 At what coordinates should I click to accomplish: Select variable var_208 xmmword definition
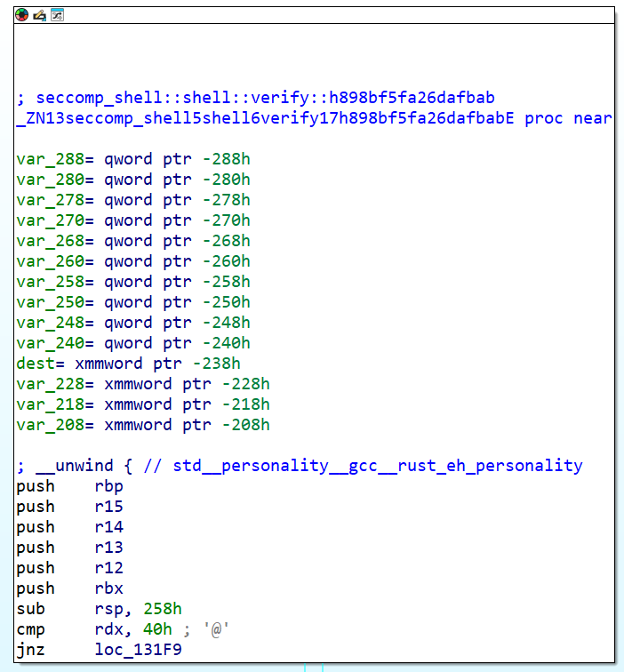143,425
